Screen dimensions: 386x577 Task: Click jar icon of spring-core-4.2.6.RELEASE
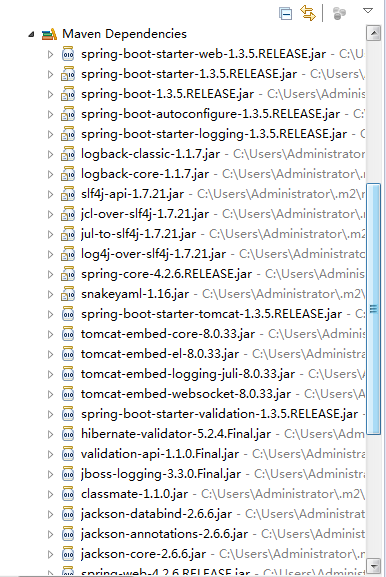(68, 273)
